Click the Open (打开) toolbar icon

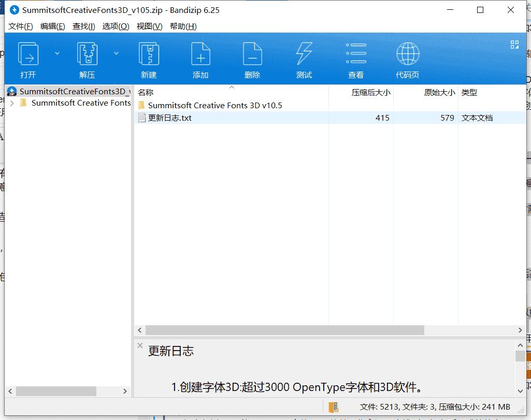pos(28,54)
